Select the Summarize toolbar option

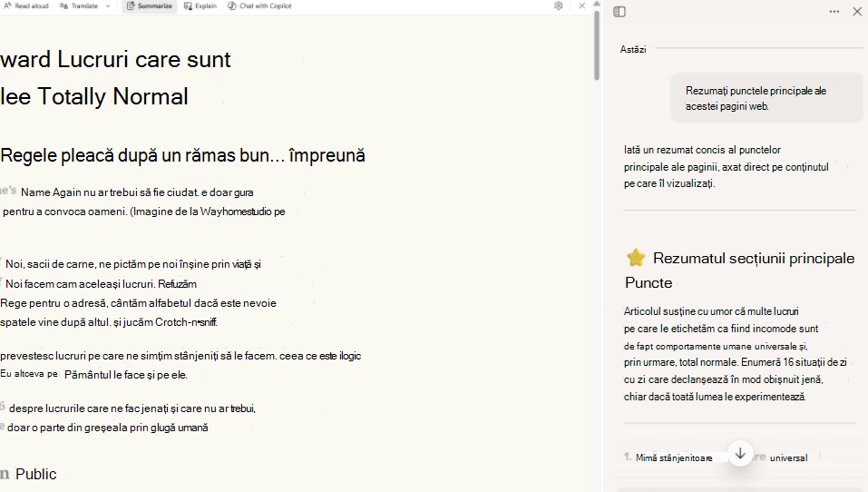(150, 5)
